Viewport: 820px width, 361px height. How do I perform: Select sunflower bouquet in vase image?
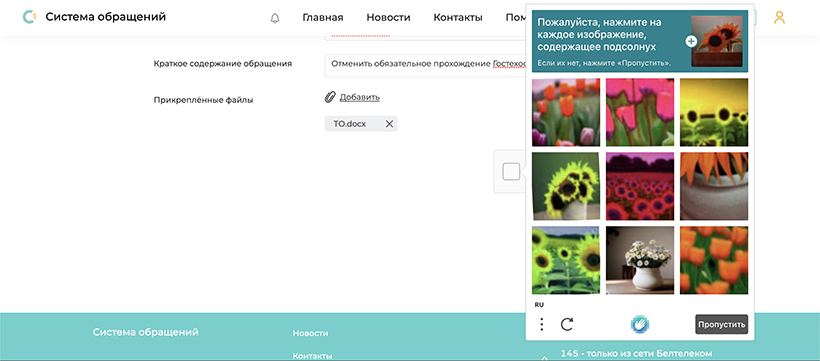coord(566,186)
